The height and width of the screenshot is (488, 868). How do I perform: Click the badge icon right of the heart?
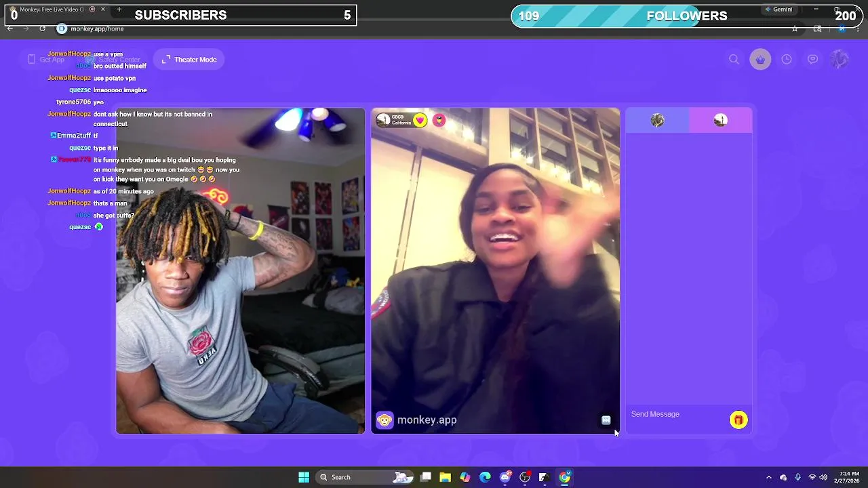pyautogui.click(x=439, y=121)
